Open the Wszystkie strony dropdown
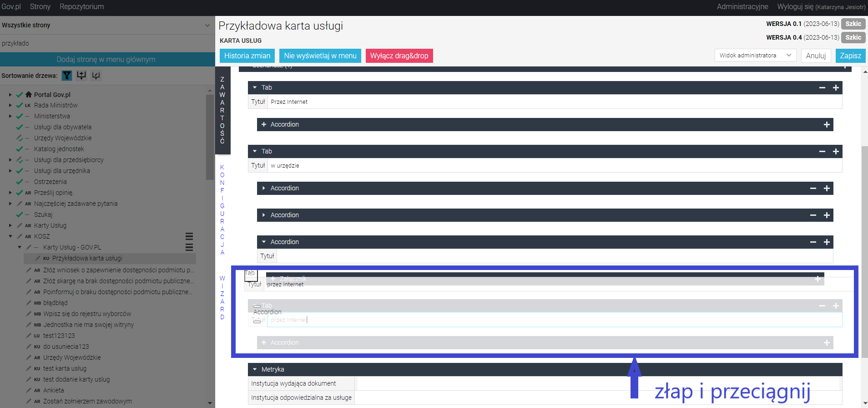868x408 pixels. coord(107,25)
